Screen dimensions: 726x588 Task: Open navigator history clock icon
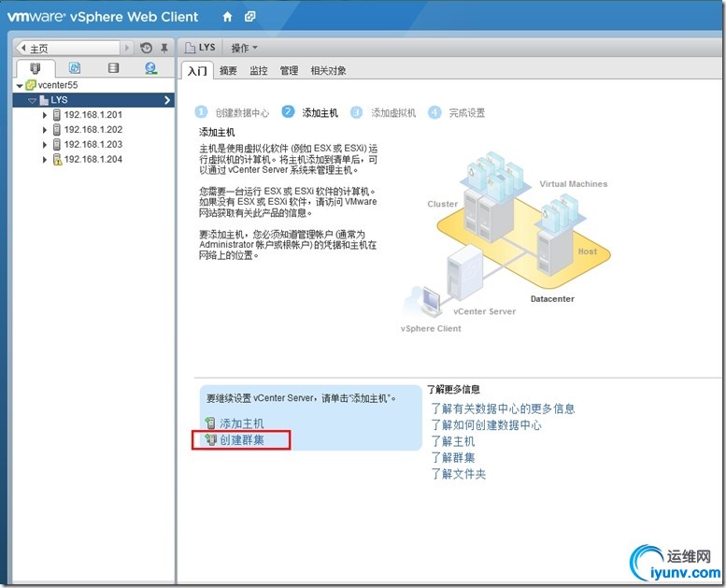coord(147,48)
